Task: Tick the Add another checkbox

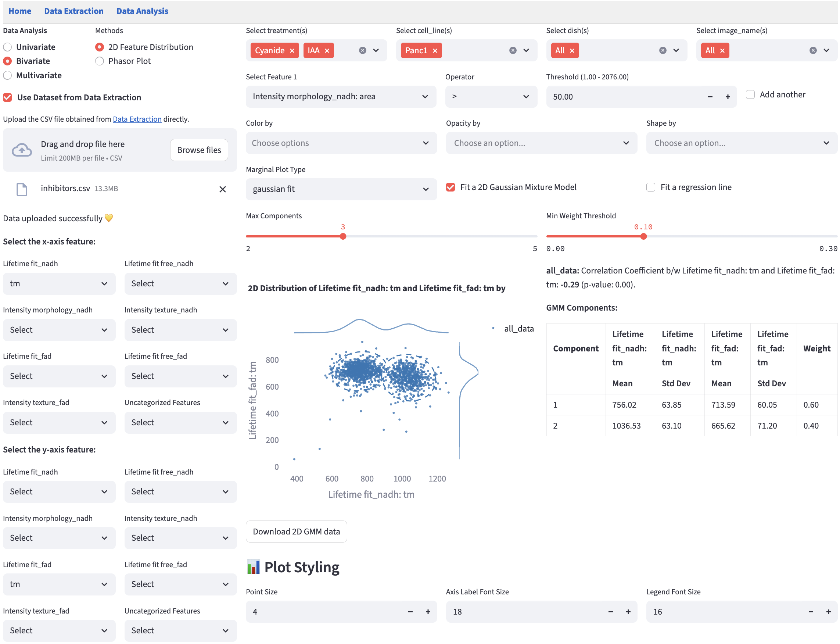Action: tap(750, 95)
